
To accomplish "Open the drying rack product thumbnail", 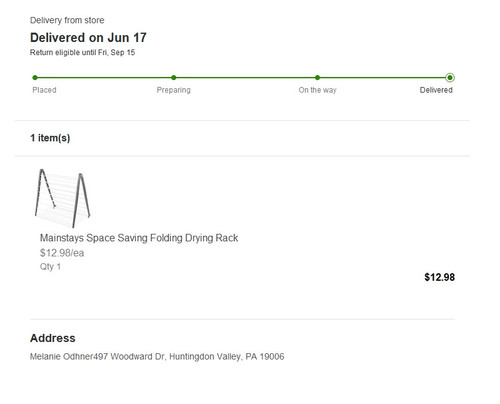I will [x=63, y=198].
